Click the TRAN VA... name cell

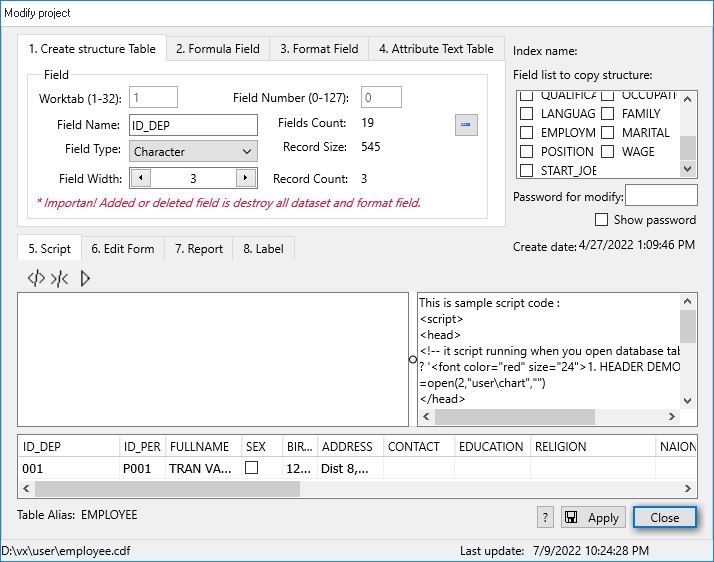(x=204, y=468)
